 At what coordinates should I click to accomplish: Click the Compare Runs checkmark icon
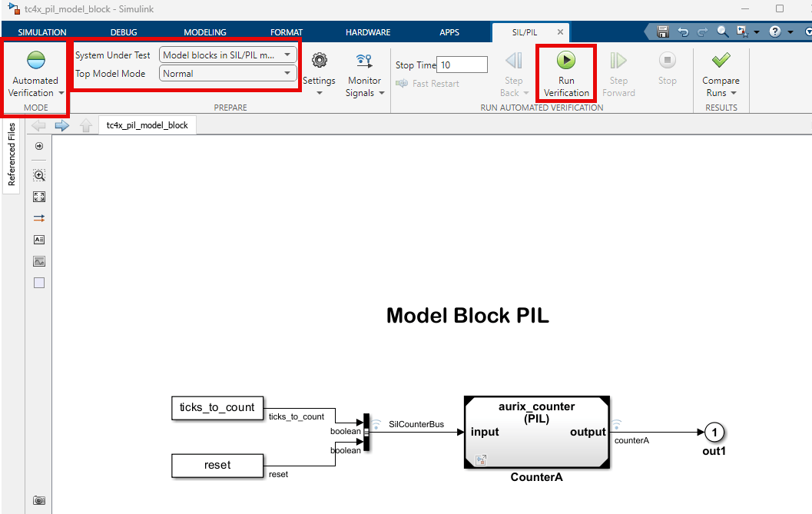(x=721, y=60)
